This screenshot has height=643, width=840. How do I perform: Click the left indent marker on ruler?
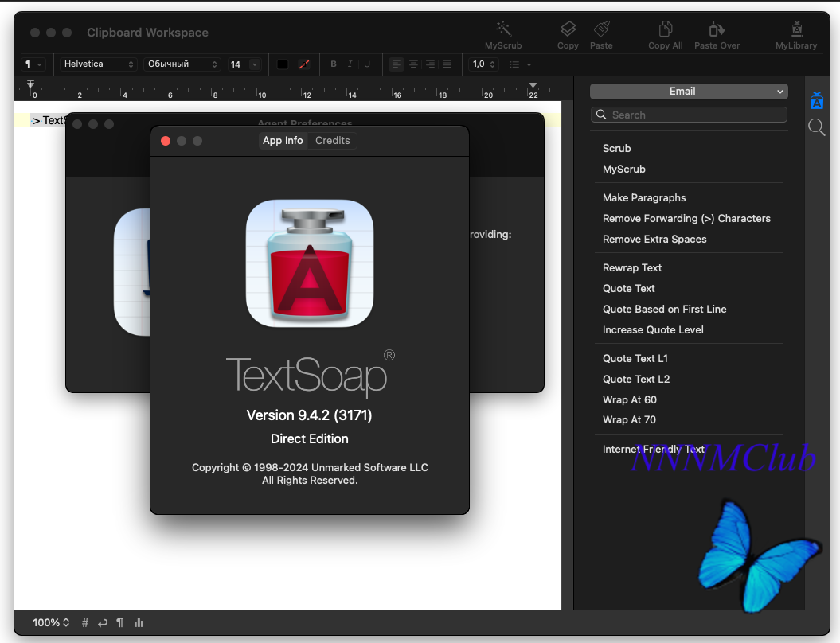tap(30, 84)
